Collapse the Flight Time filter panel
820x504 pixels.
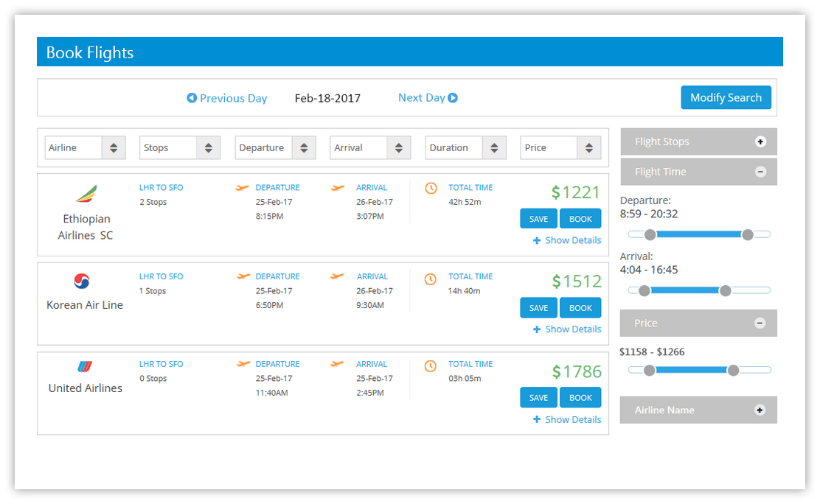click(760, 172)
